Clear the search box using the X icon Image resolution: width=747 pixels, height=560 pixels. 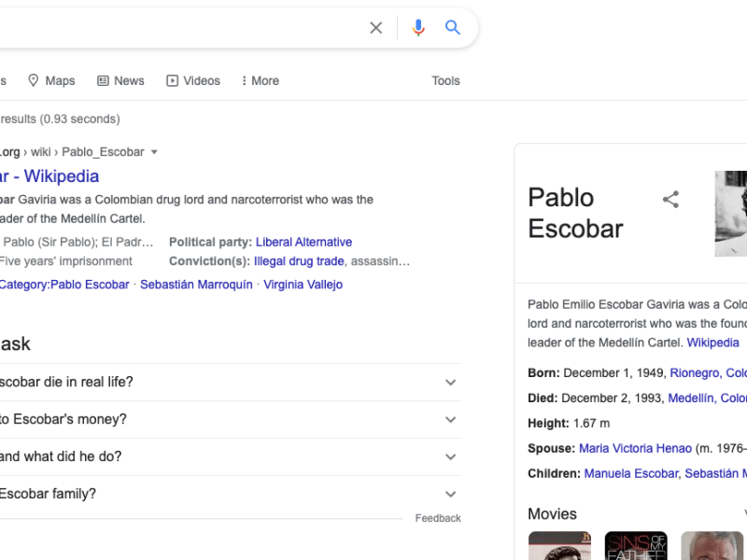[x=375, y=27]
